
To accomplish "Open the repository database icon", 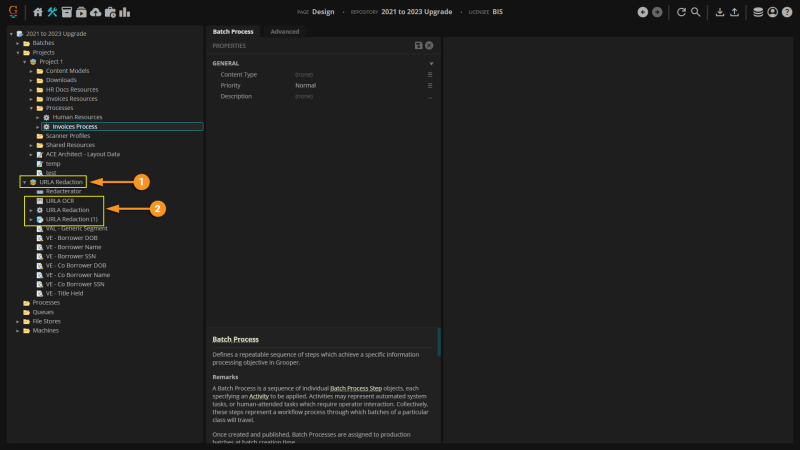I will 758,12.
